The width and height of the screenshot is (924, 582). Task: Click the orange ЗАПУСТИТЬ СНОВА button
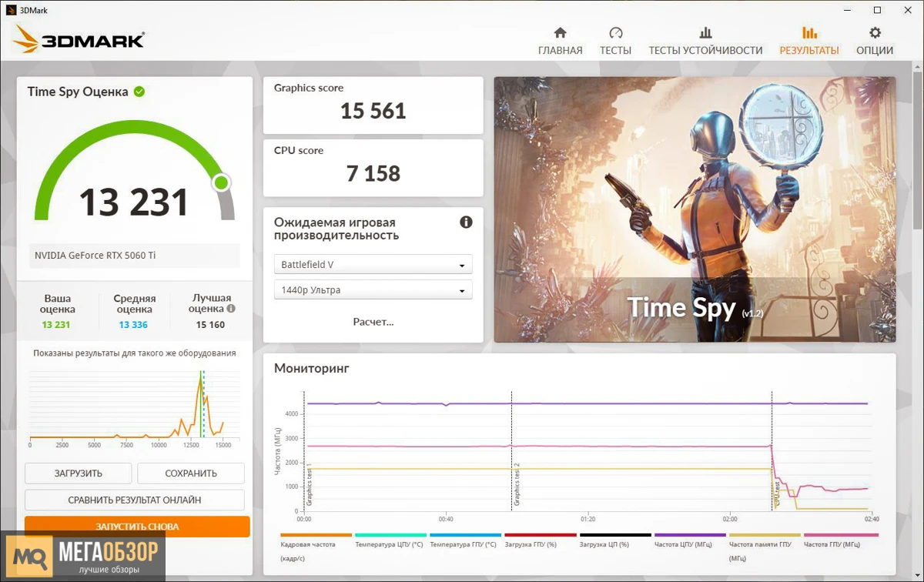137,527
